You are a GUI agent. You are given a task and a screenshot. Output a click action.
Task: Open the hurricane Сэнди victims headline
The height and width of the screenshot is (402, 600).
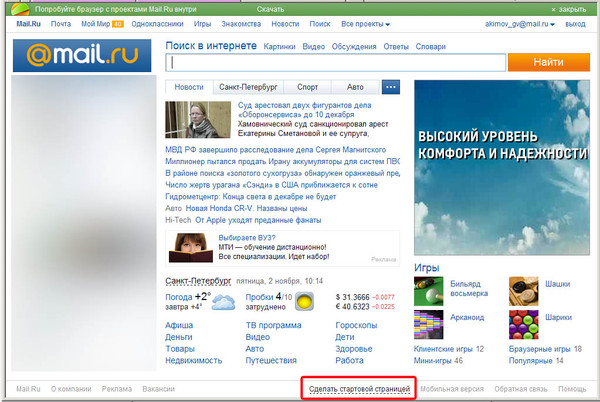click(271, 185)
